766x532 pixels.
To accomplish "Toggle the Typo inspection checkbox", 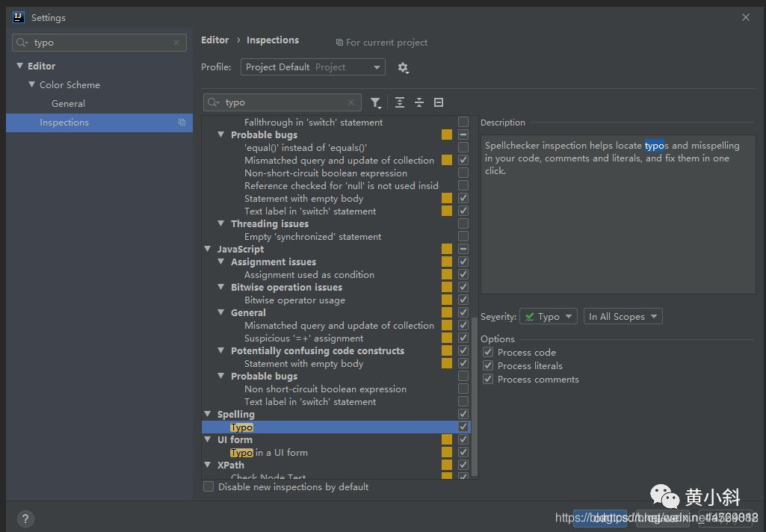I will click(x=463, y=427).
